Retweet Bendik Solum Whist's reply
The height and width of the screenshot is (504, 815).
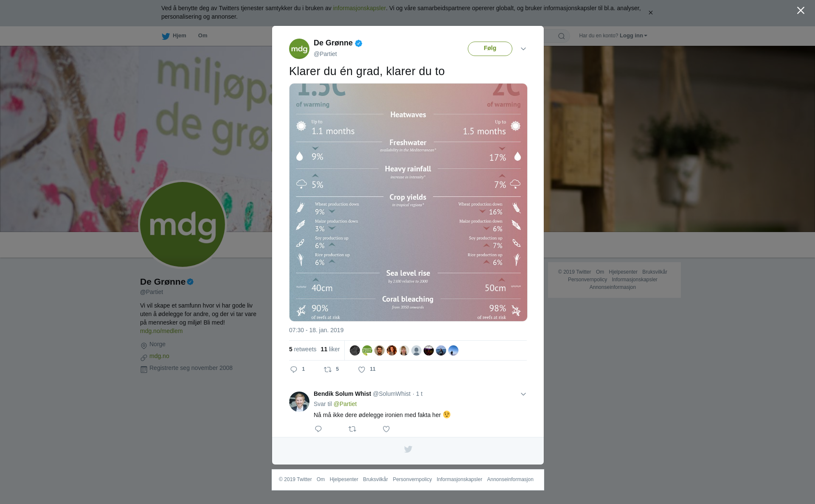pyautogui.click(x=352, y=429)
